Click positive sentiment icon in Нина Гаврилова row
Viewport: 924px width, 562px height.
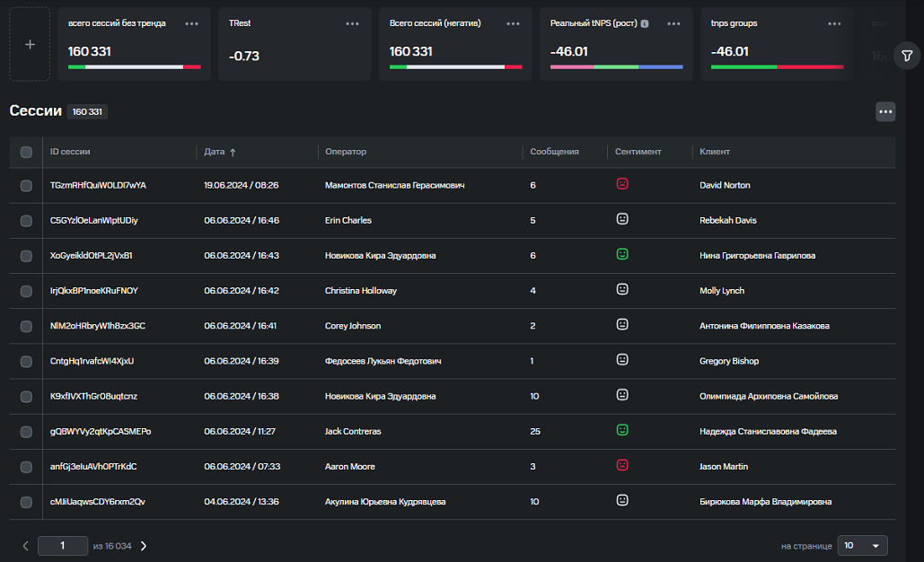pyautogui.click(x=622, y=254)
